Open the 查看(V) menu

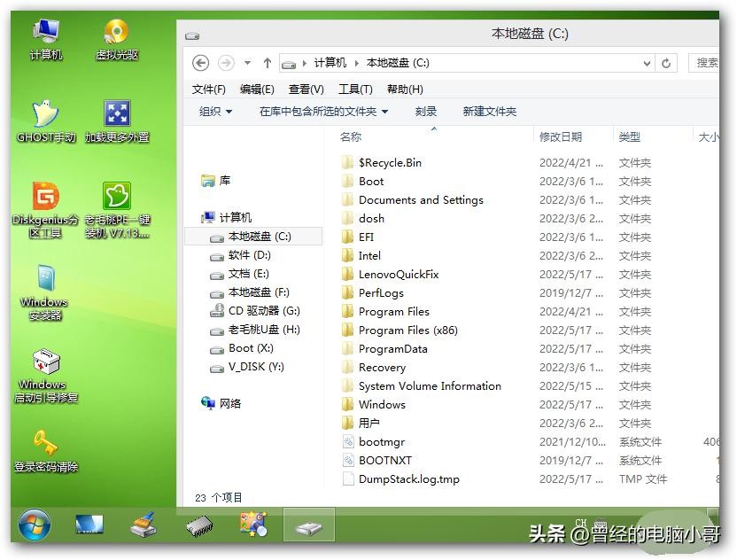(306, 89)
